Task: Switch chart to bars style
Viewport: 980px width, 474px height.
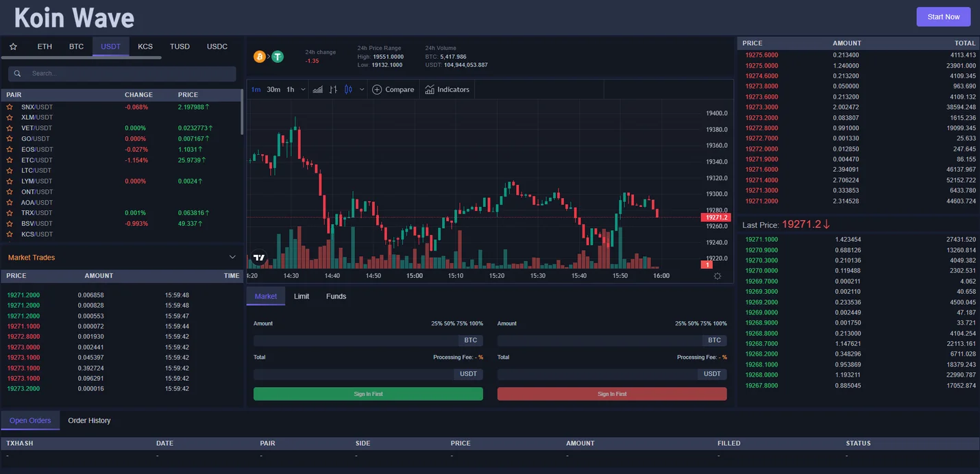Action: click(x=333, y=90)
